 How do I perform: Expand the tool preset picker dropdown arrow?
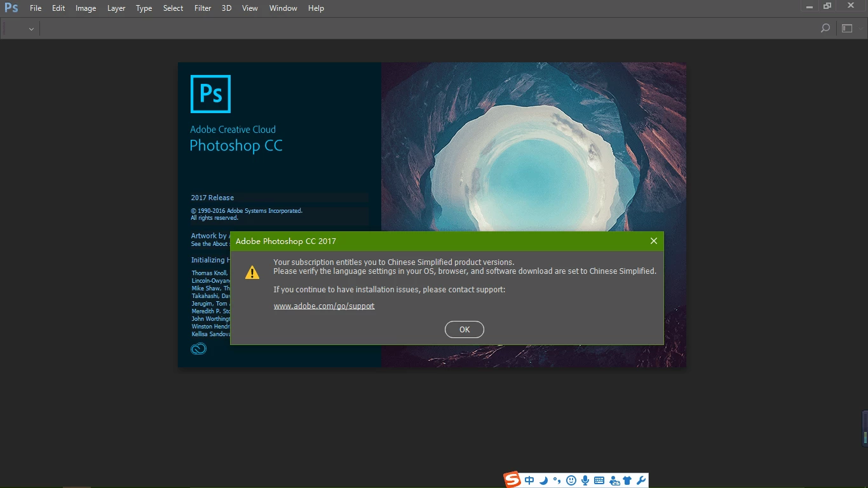click(x=31, y=29)
